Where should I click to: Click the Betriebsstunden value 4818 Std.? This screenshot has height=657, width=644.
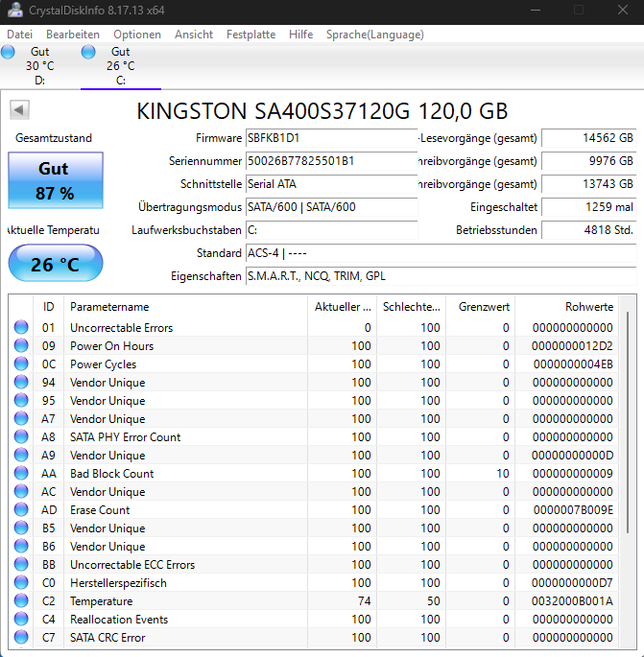point(588,230)
